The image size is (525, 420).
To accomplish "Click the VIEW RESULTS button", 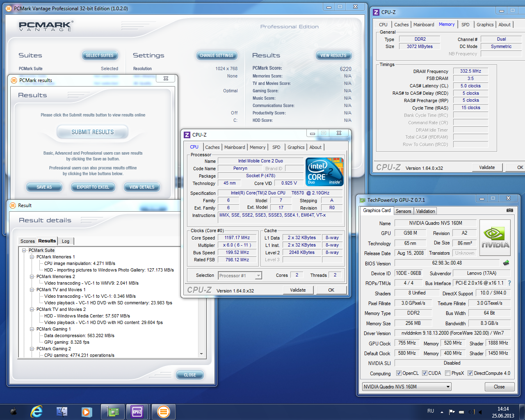I will pos(333,55).
